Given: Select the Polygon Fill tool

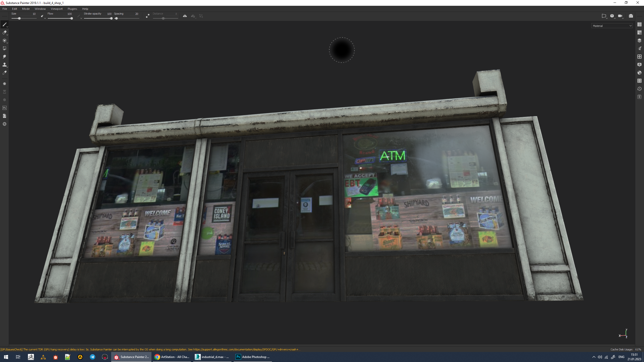Looking at the screenshot, I should (4, 49).
